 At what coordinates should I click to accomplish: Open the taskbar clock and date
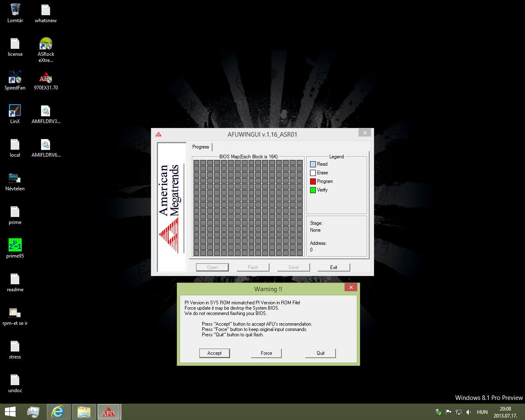tap(505, 412)
